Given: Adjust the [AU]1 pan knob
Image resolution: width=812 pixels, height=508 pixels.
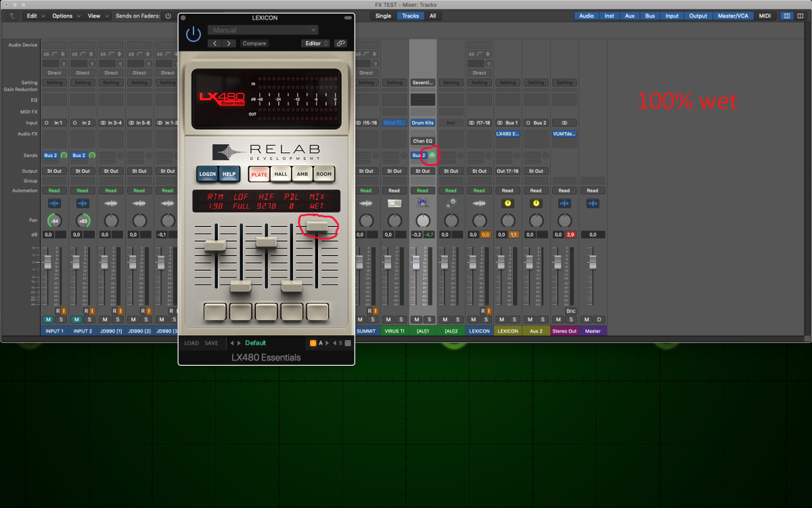Looking at the screenshot, I should [423, 221].
